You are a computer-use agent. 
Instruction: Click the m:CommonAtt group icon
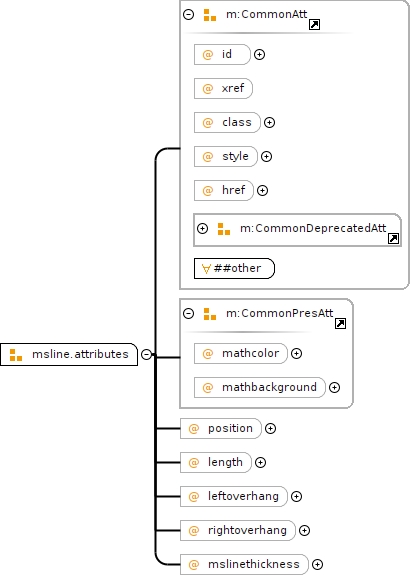[210, 15]
